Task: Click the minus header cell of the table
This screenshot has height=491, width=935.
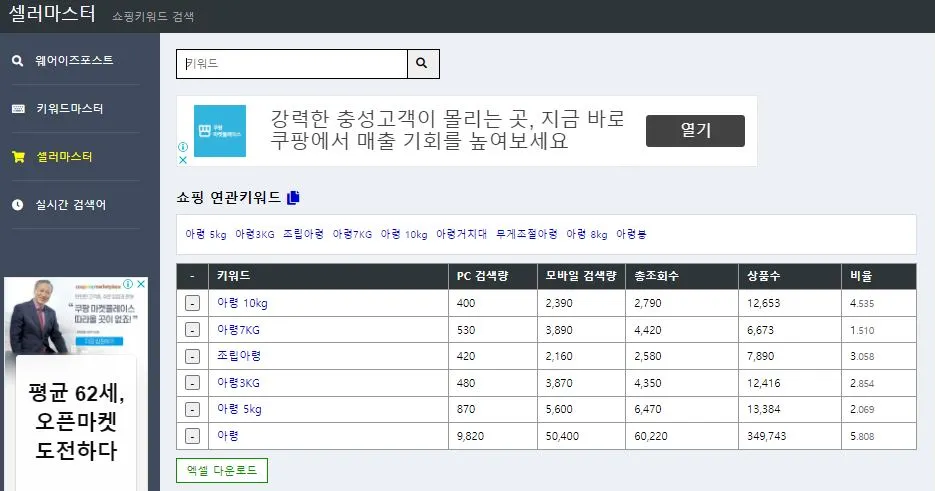Action: click(x=192, y=276)
